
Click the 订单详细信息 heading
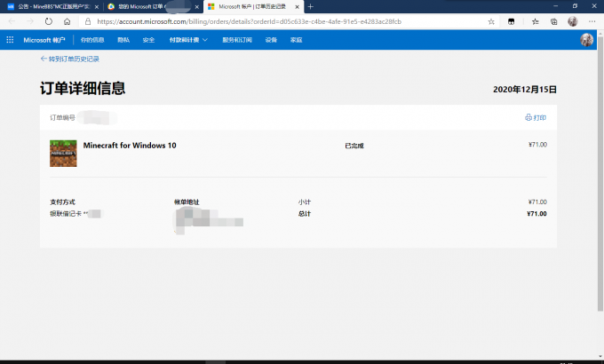pyautogui.click(x=83, y=89)
